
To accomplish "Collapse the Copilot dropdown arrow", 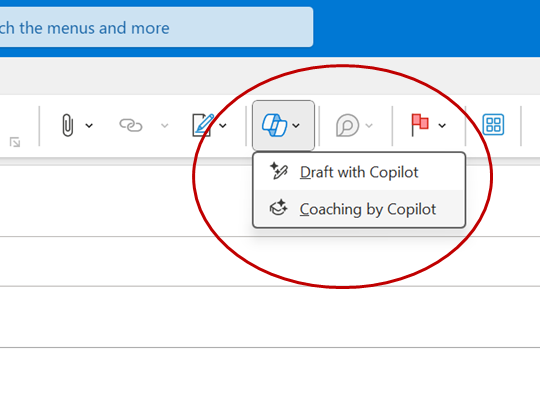I will [x=296, y=126].
